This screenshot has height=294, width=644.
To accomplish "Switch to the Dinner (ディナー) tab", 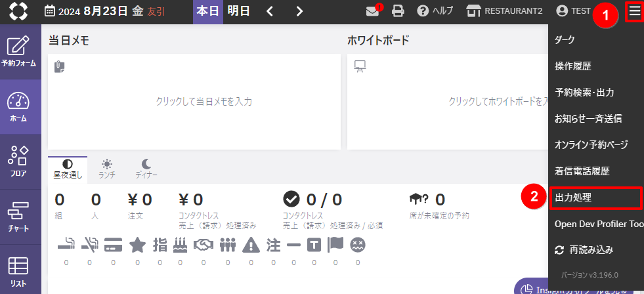I will point(146,169).
